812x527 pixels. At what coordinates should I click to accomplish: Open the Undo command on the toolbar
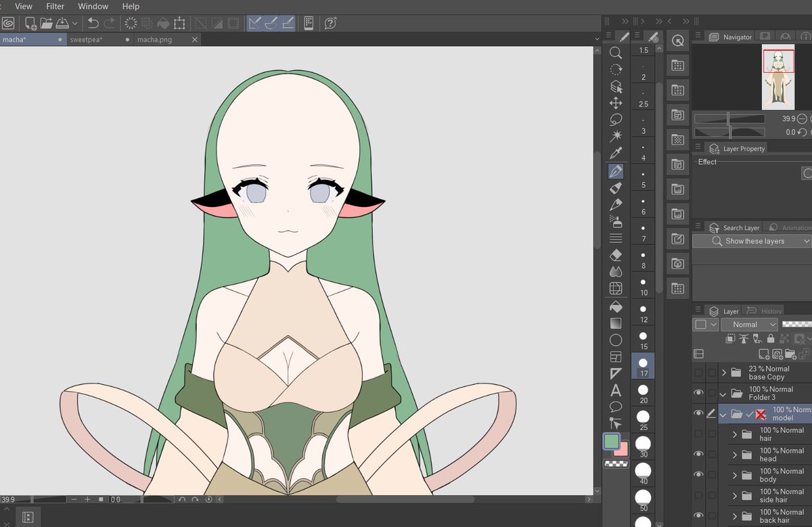(91, 23)
